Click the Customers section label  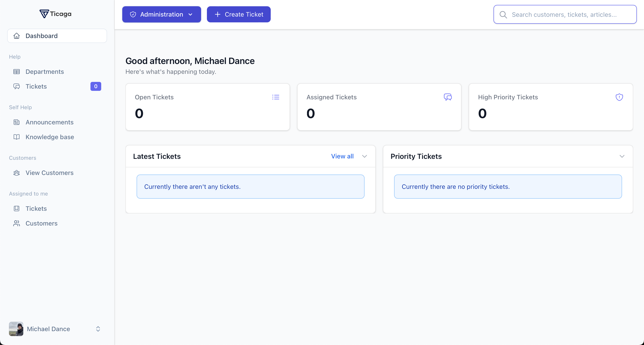(x=22, y=158)
